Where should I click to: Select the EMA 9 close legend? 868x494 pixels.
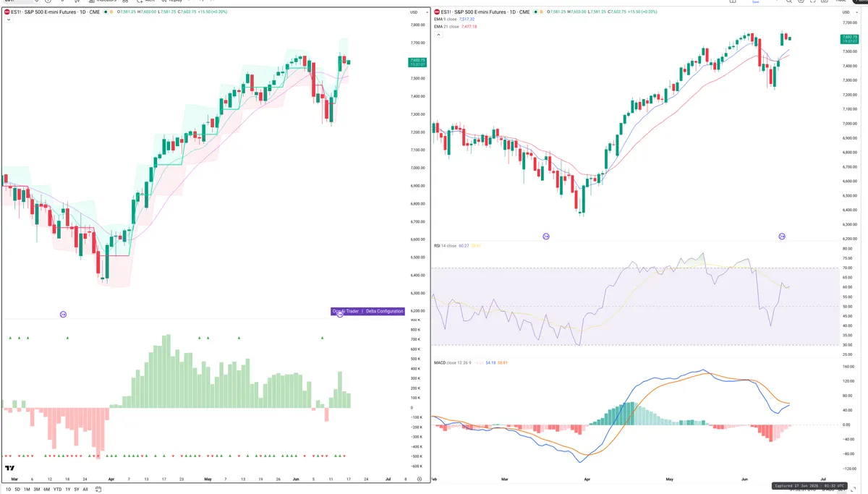point(446,20)
